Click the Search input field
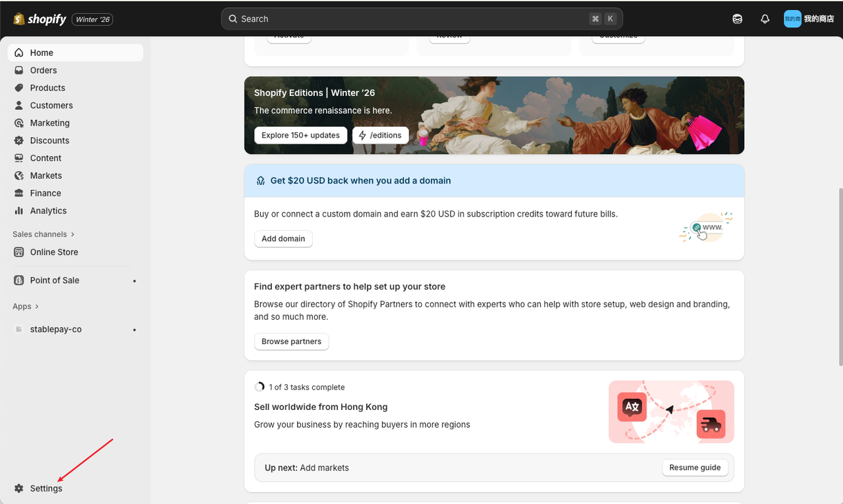 (408, 19)
